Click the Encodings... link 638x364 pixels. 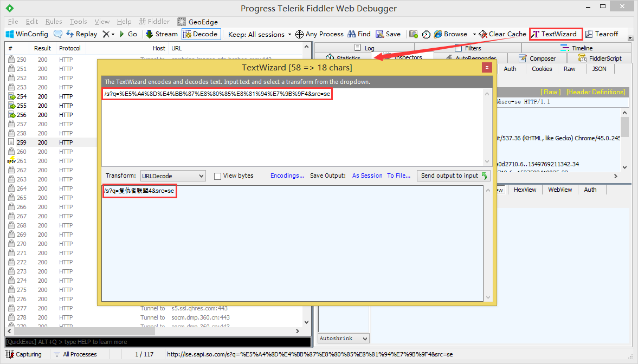(287, 175)
